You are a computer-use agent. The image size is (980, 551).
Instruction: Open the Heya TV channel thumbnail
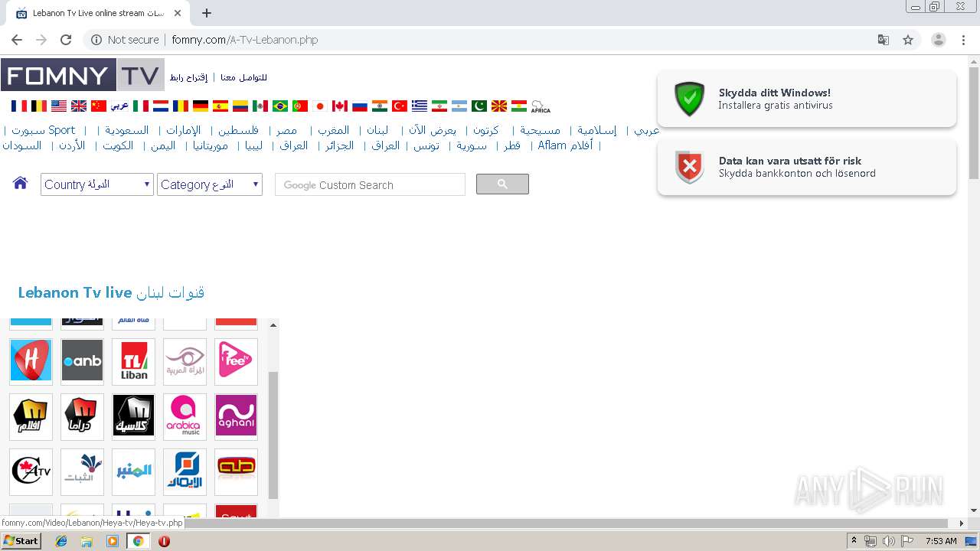pyautogui.click(x=31, y=360)
